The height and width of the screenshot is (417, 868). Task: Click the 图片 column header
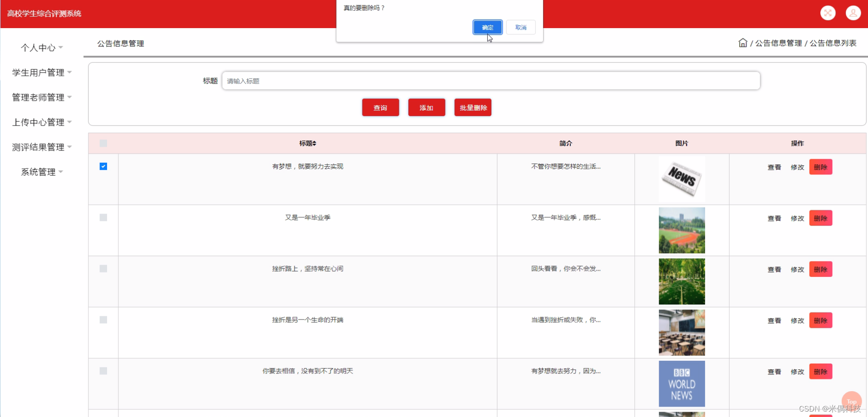[x=682, y=143]
